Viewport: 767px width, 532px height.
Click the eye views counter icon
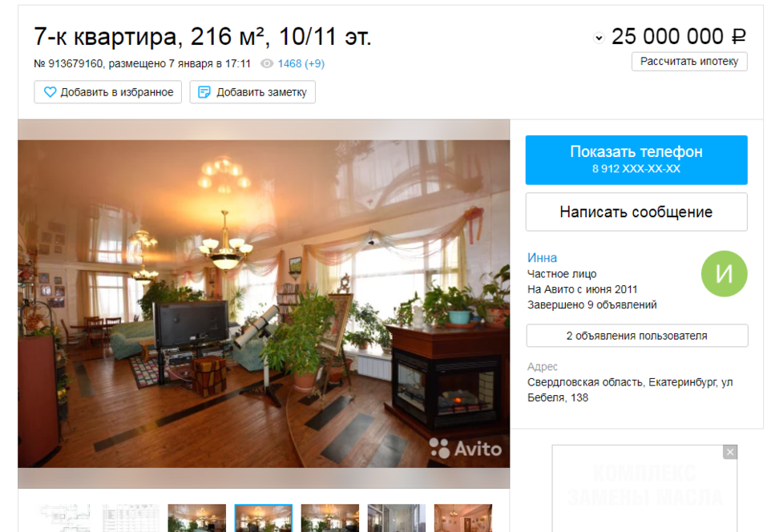(267, 63)
